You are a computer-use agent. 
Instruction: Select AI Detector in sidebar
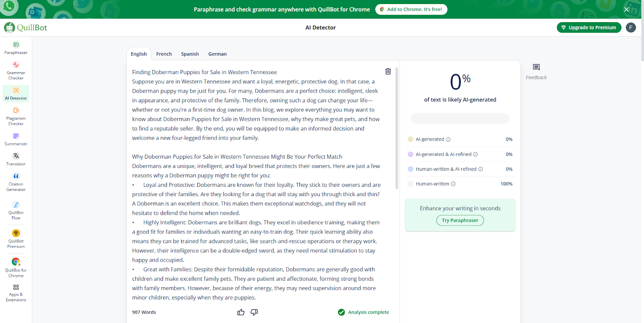pyautogui.click(x=16, y=93)
